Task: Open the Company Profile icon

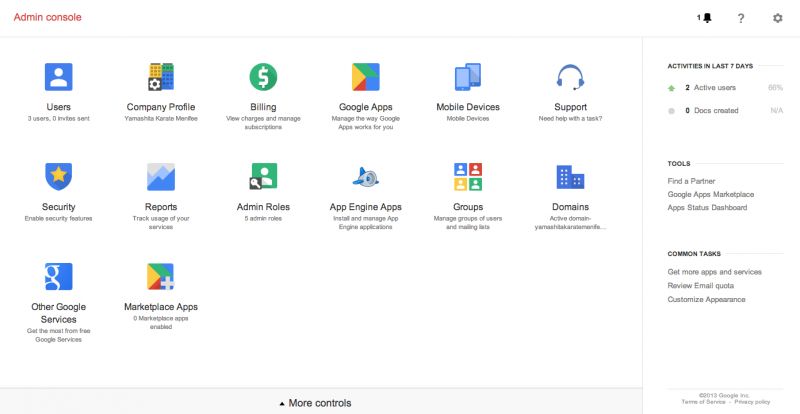Action: tap(161, 77)
